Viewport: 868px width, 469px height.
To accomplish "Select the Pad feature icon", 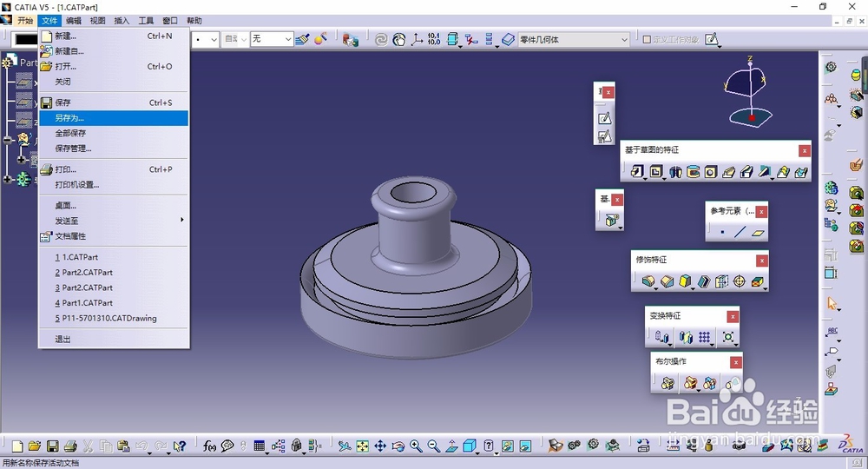I will click(x=637, y=172).
